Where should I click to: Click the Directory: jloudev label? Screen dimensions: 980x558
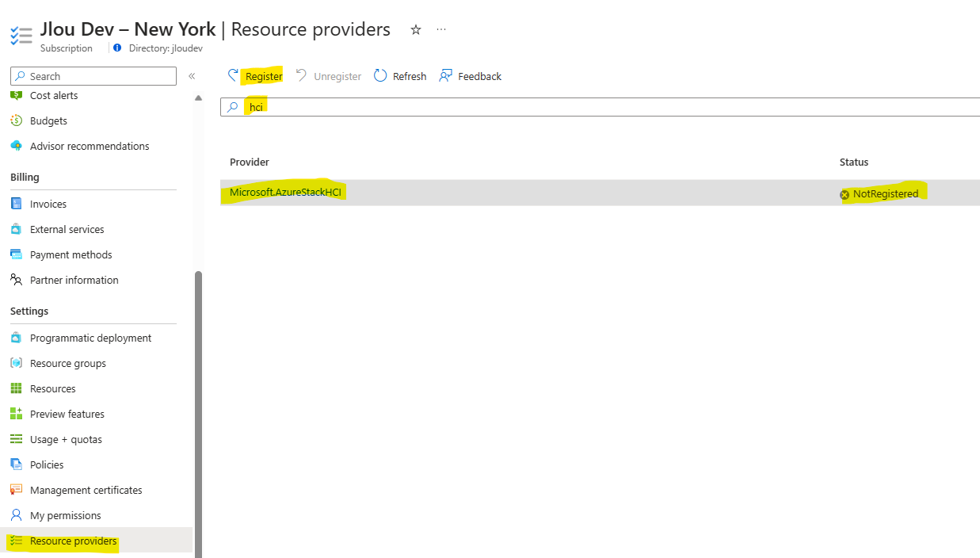(x=166, y=48)
